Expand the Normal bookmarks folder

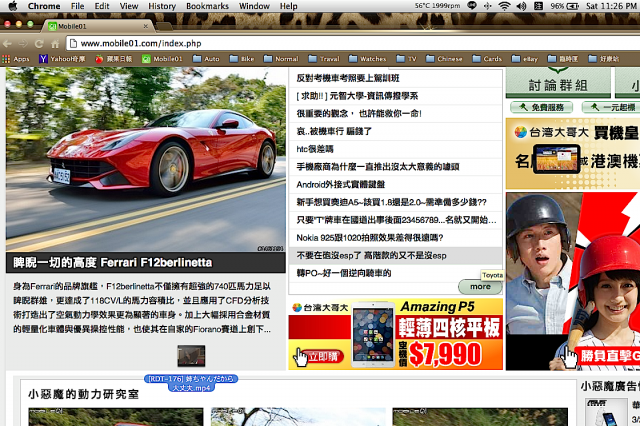[x=281, y=59]
